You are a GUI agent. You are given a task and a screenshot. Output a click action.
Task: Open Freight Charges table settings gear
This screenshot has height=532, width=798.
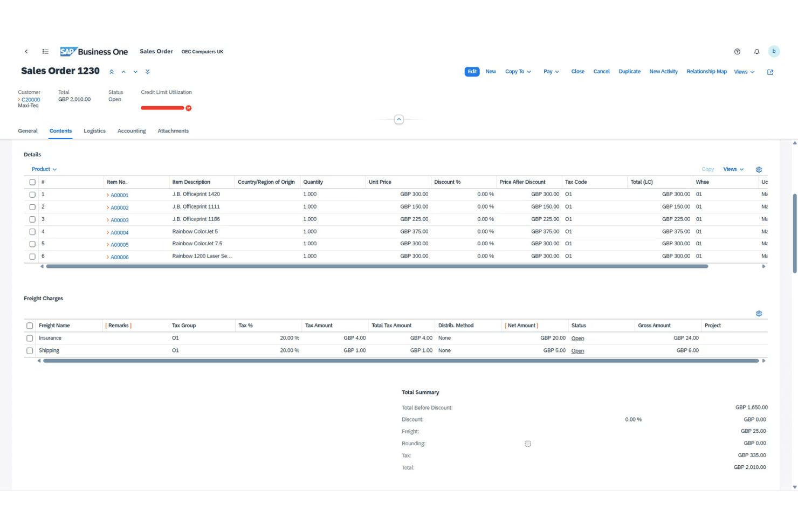point(759,314)
